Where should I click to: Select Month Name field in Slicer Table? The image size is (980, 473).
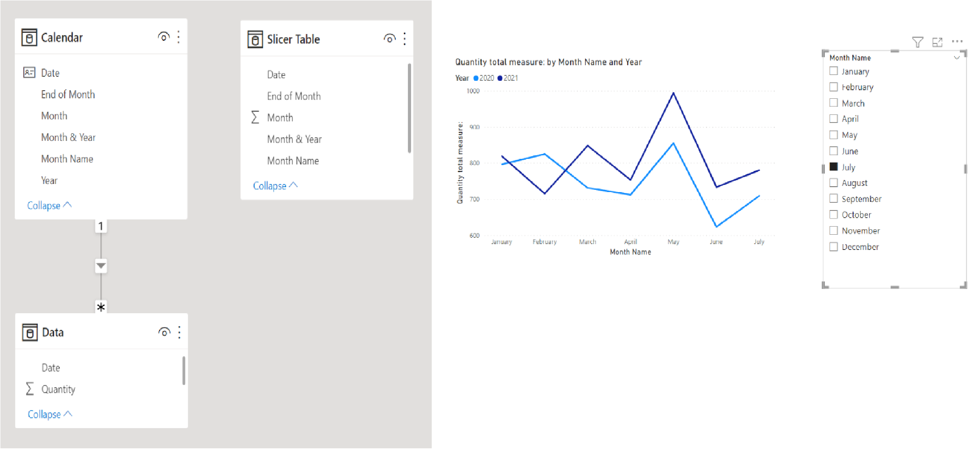point(293,161)
